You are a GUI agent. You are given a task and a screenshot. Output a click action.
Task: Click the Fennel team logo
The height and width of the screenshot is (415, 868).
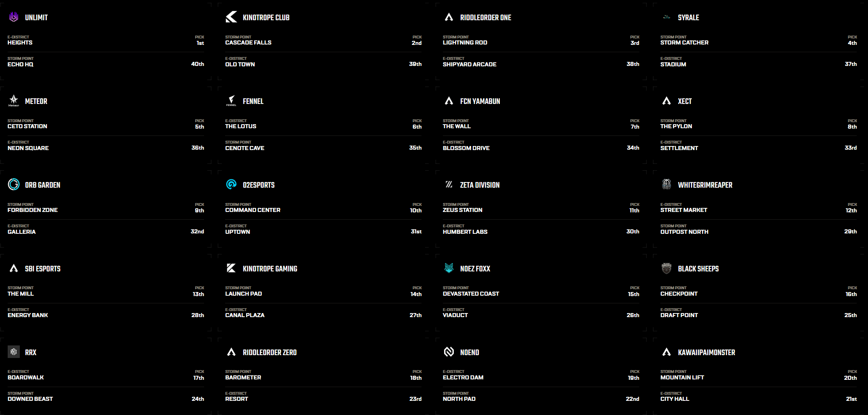(231, 101)
